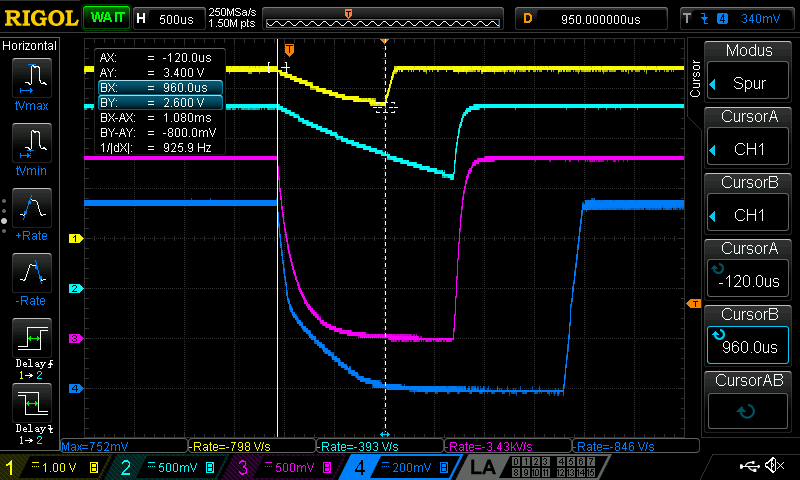Open the CursorA CH1 source selector

tap(747, 137)
